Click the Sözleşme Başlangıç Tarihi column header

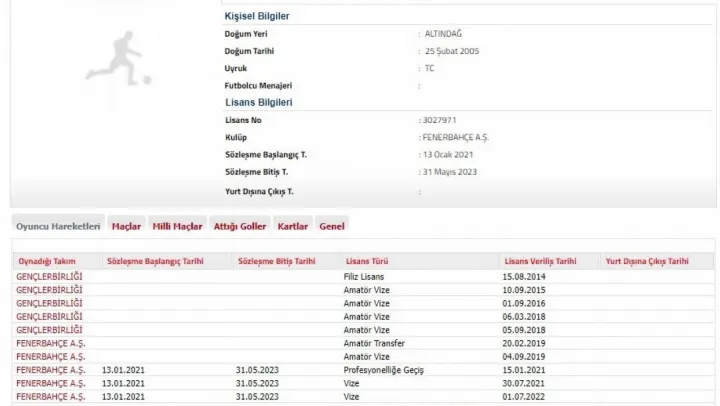point(153,260)
